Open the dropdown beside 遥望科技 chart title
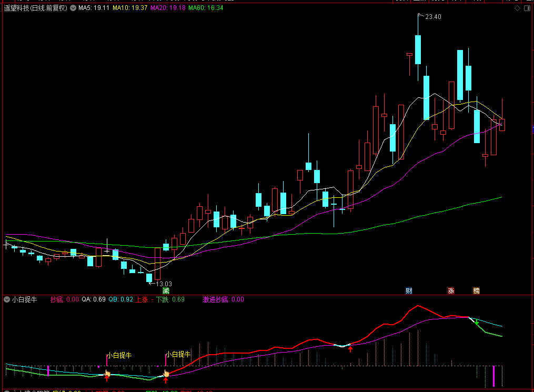 coord(73,8)
